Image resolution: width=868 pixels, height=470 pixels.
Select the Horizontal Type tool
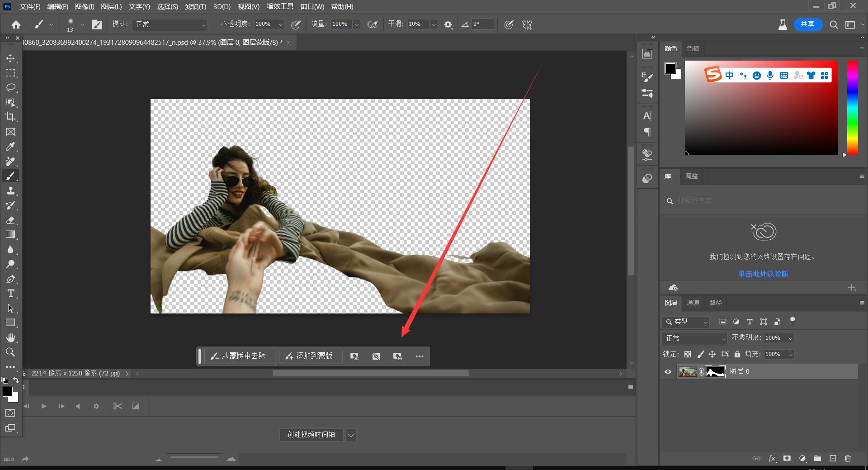10,294
